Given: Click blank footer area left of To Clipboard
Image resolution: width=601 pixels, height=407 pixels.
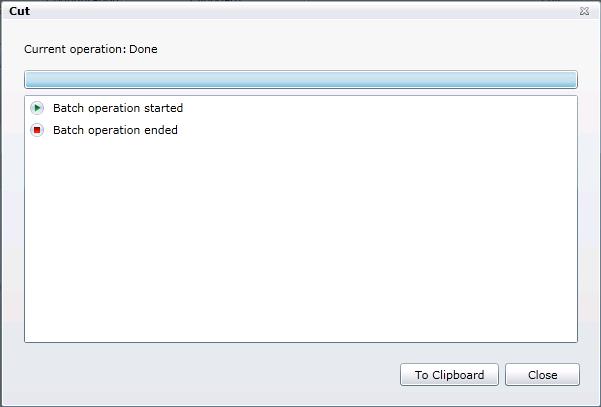Looking at the screenshot, I should (x=200, y=375).
